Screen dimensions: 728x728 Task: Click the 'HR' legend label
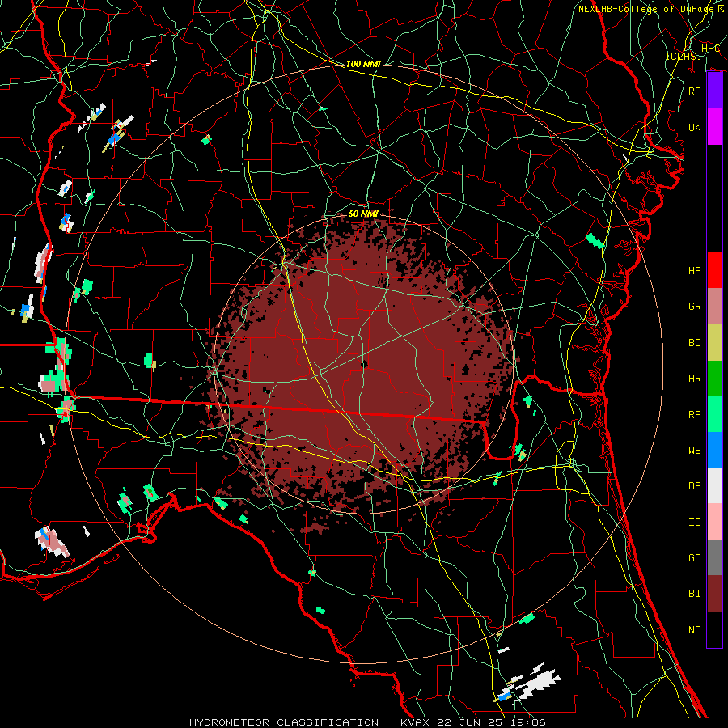(695, 379)
